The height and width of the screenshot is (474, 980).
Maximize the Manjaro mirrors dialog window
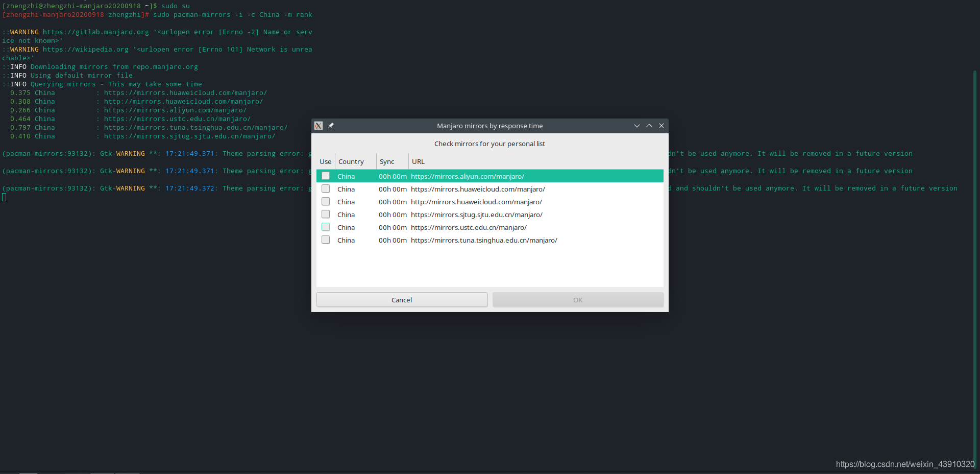[649, 126]
